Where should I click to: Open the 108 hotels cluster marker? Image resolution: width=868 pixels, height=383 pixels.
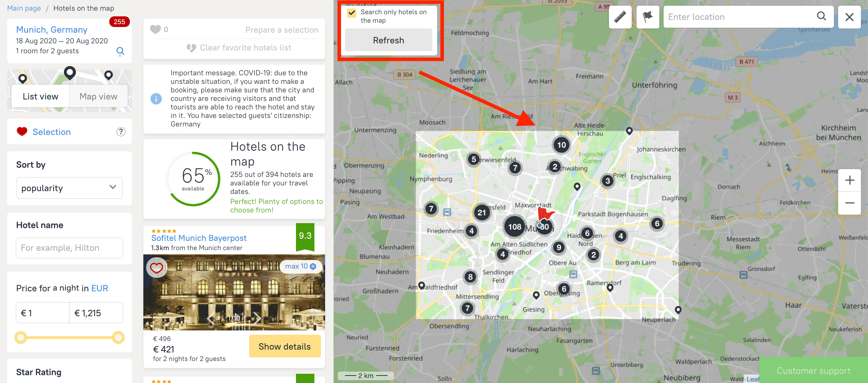pyautogui.click(x=514, y=227)
